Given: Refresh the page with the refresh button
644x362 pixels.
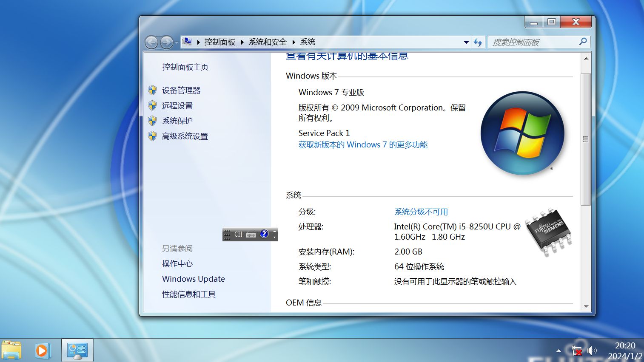Looking at the screenshot, I should click(478, 42).
